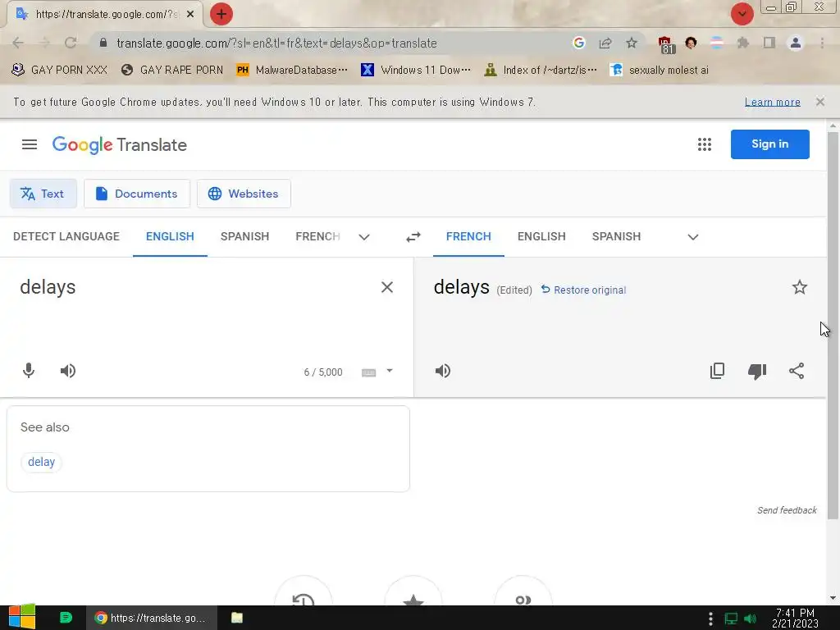Screen dimensions: 840x630
Task: Reload the current page
Action: [x=71, y=43]
